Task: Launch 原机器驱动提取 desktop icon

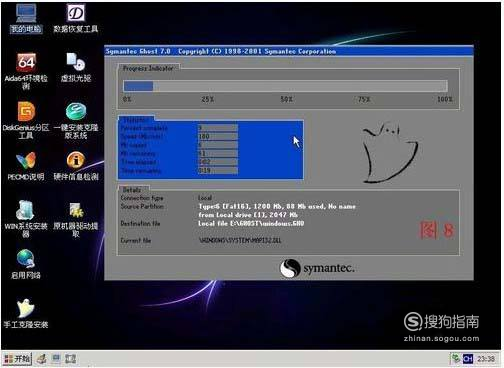Action: click(x=76, y=219)
